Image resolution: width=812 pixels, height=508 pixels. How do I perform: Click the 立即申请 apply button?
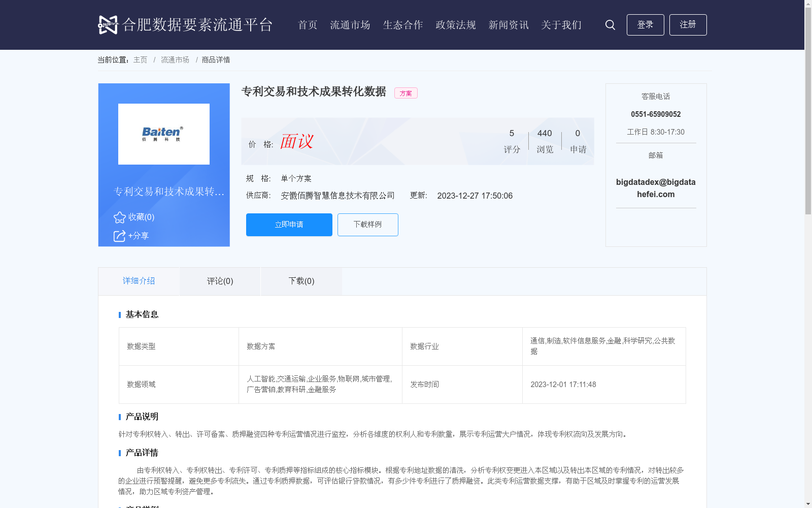(x=289, y=225)
